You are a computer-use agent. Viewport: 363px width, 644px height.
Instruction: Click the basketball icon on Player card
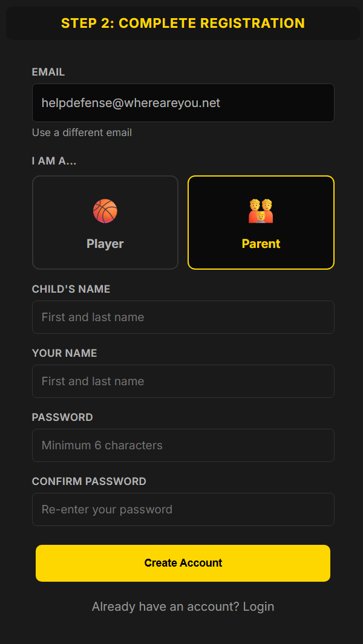pos(105,210)
